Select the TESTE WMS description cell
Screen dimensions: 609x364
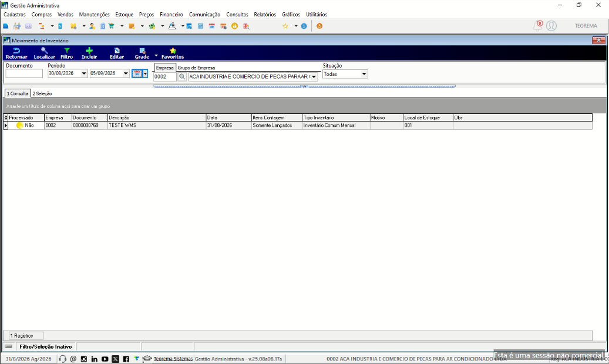click(x=157, y=126)
